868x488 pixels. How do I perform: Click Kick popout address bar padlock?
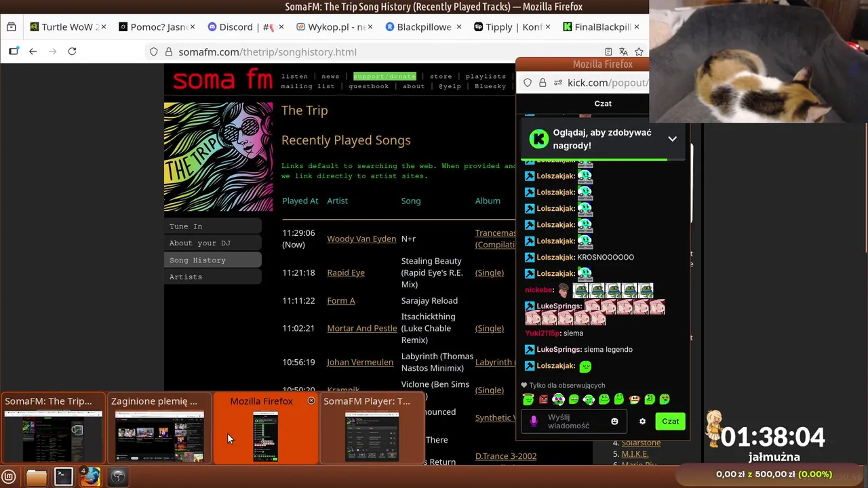click(x=542, y=83)
